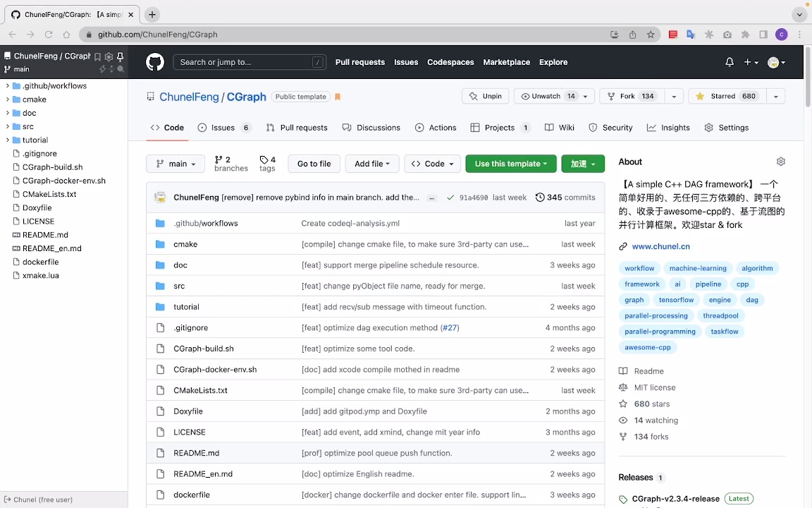Click the GitHub Octocat logo
The width and height of the screenshot is (812, 508).
point(155,62)
